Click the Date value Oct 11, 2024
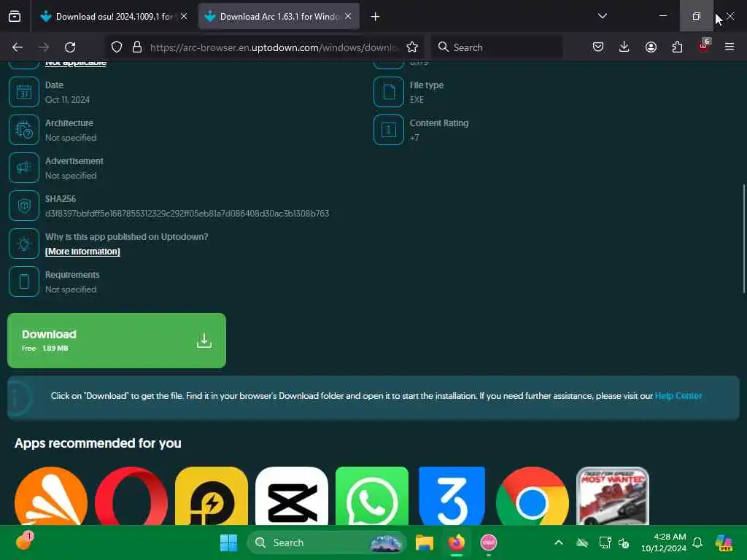Screen dimensions: 747x560 [67, 99]
